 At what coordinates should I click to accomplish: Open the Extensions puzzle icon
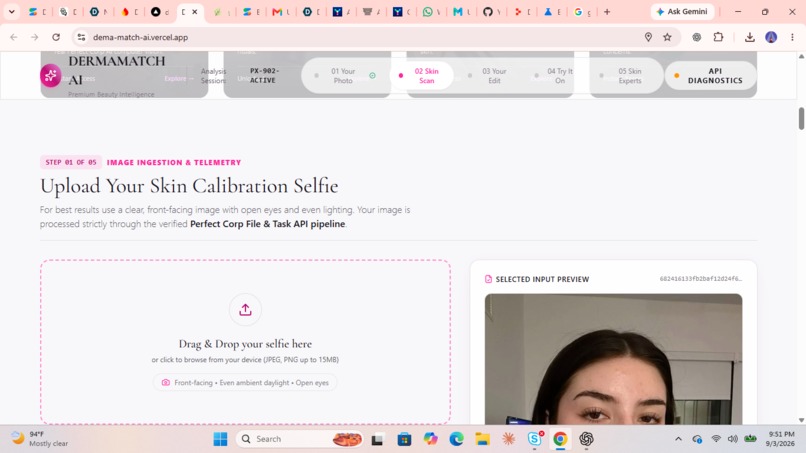pyautogui.click(x=718, y=37)
